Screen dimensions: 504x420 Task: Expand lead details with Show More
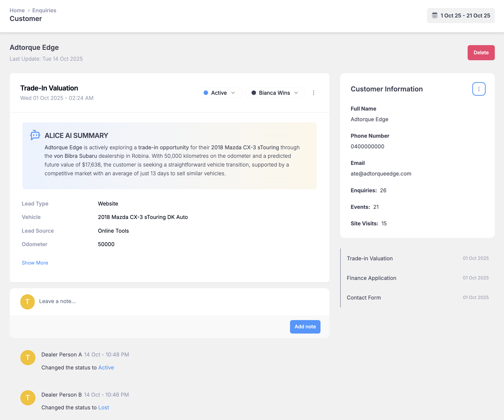(35, 263)
